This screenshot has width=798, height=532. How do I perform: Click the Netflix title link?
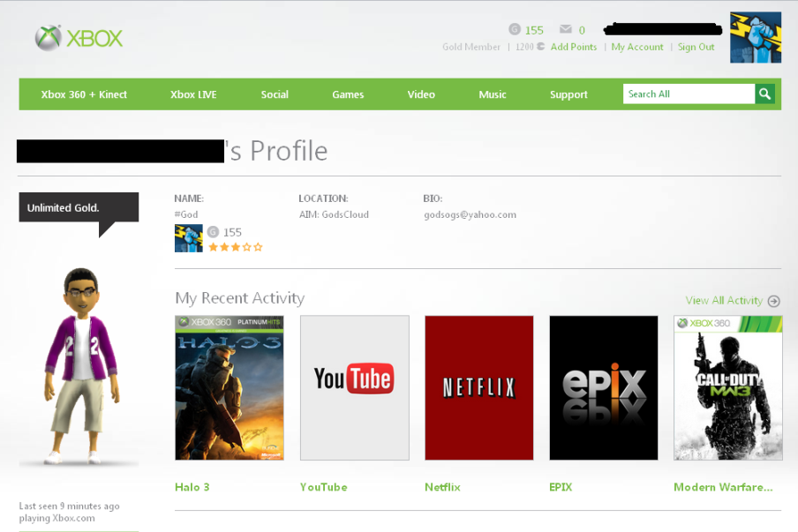pyautogui.click(x=443, y=487)
